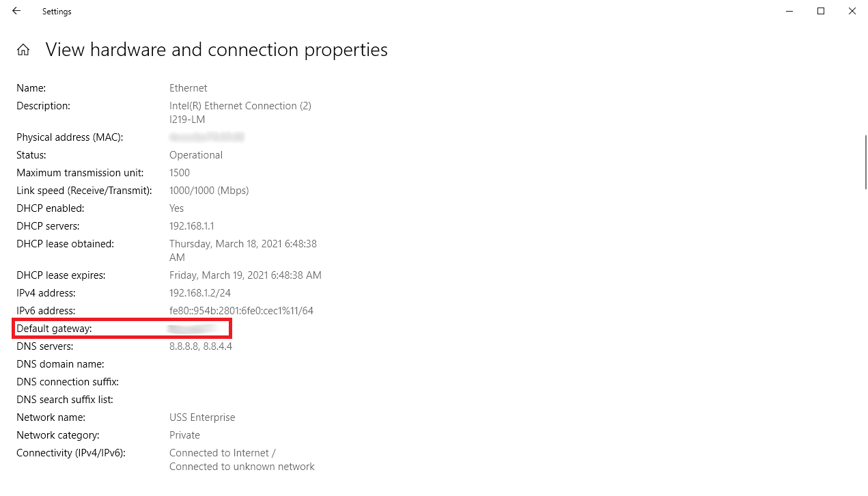Select the DHCP servers value 192.168.1.1
Screen dimensions: 868x496
tap(192, 226)
